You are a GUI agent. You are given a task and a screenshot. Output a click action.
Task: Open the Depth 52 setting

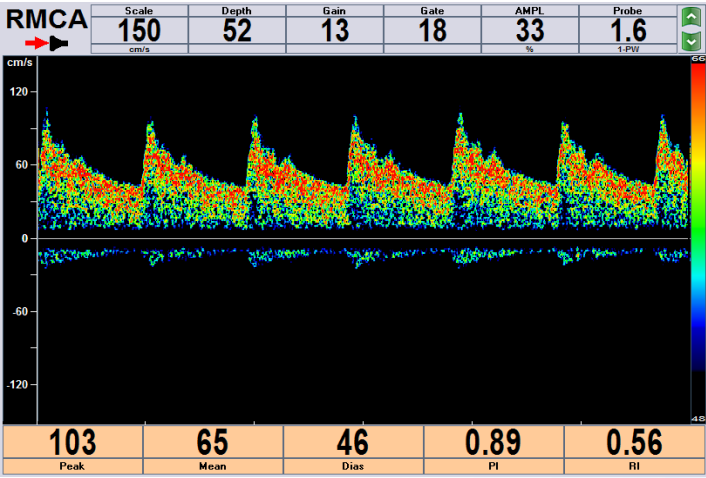[x=237, y=28]
